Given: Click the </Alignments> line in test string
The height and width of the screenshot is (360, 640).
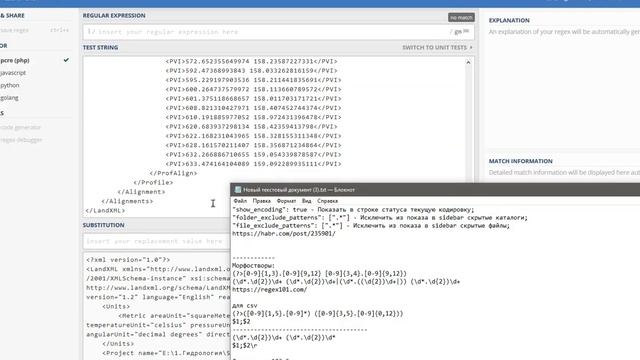Looking at the screenshot, I should click(127, 201).
